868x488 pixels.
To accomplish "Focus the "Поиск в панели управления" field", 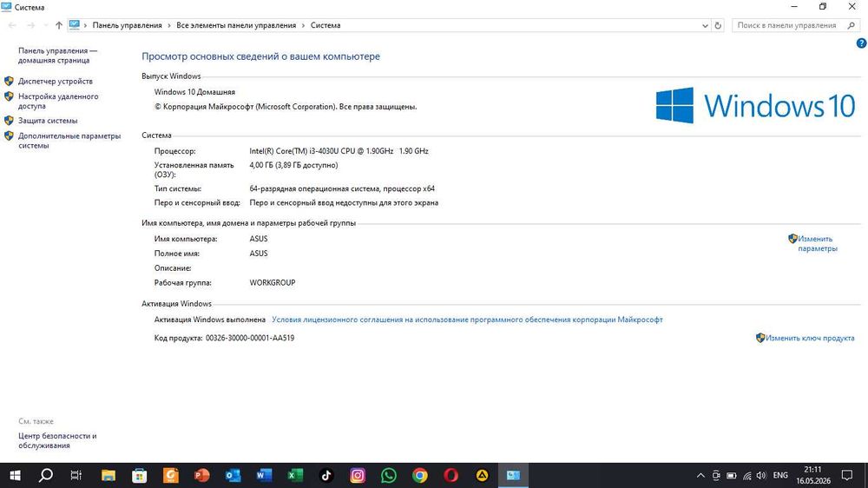I will click(786, 25).
